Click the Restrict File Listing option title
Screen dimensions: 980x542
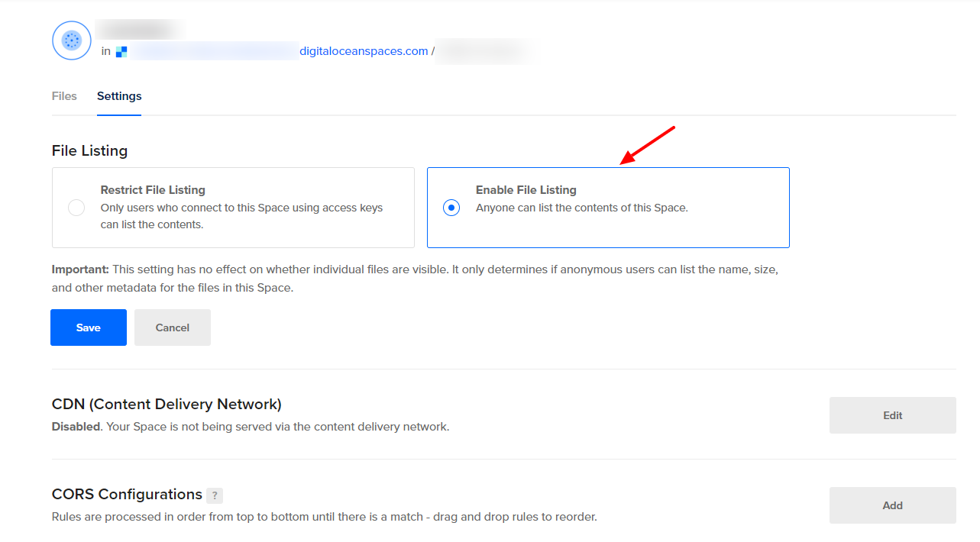tap(153, 190)
